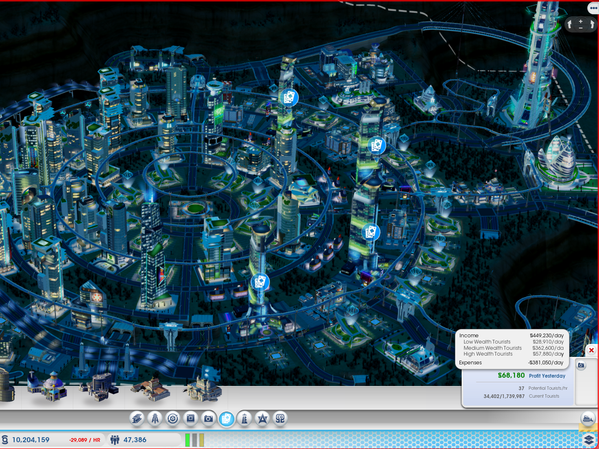This screenshot has height=449, width=599.
Task: Zoom in with the plus button
Action: [x=581, y=22]
